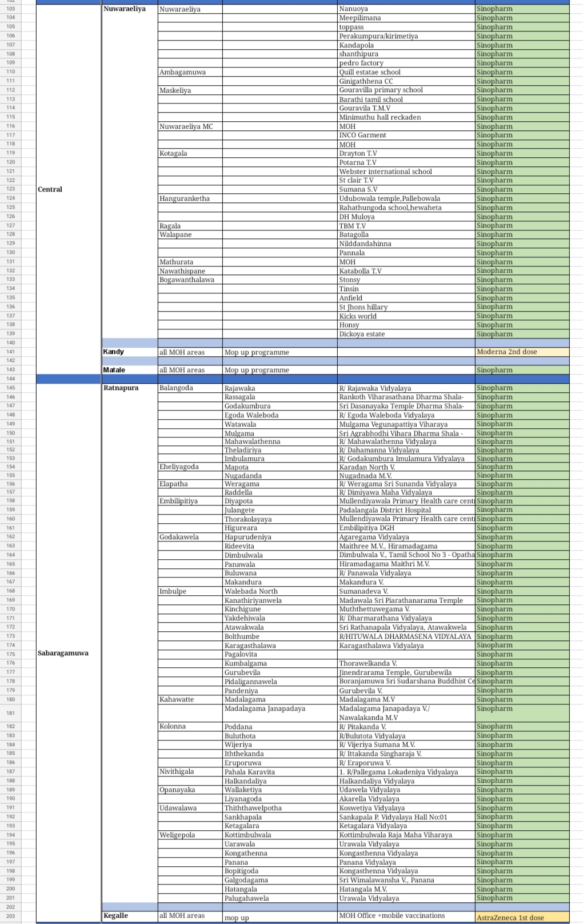583x924 pixels.
Task: Click the 'R/HITUWALA DHARMASENA VIDYALAYA' cell
Action: [x=406, y=636]
